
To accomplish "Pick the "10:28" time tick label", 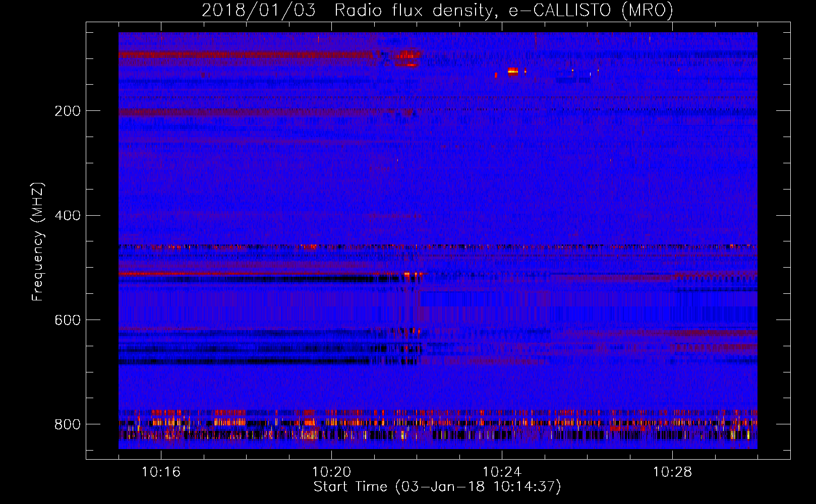I will coord(672,472).
